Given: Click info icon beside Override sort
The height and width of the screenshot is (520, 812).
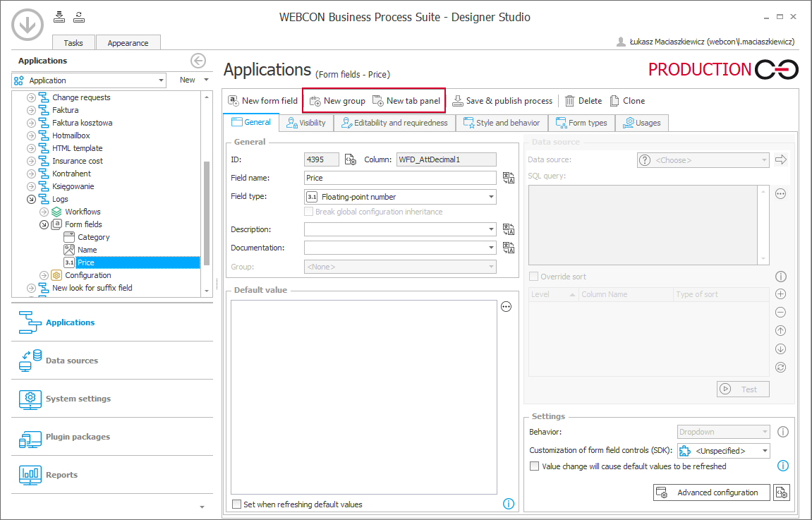Looking at the screenshot, I should pos(780,277).
